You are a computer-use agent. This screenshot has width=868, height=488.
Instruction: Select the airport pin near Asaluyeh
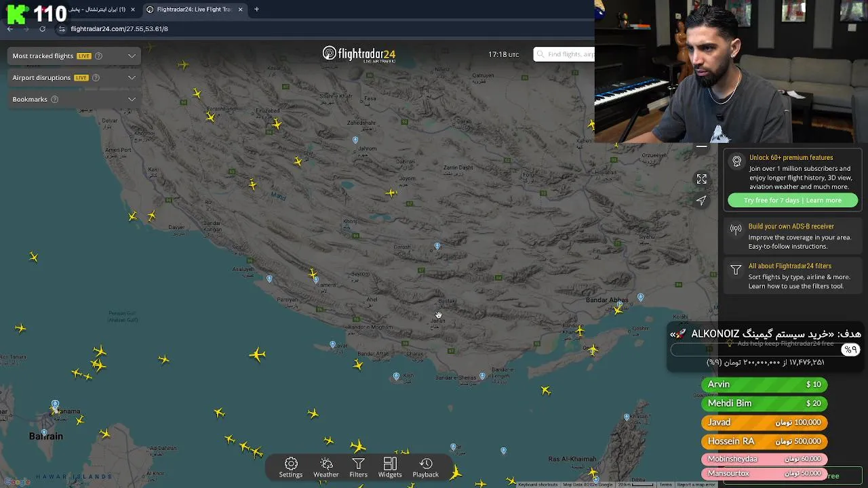tap(270, 279)
